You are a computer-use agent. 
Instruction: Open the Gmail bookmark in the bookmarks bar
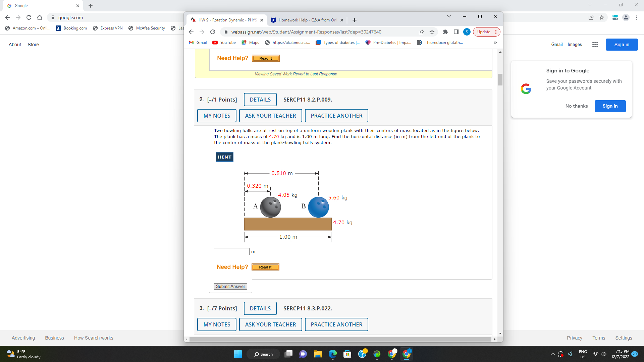(198, 43)
